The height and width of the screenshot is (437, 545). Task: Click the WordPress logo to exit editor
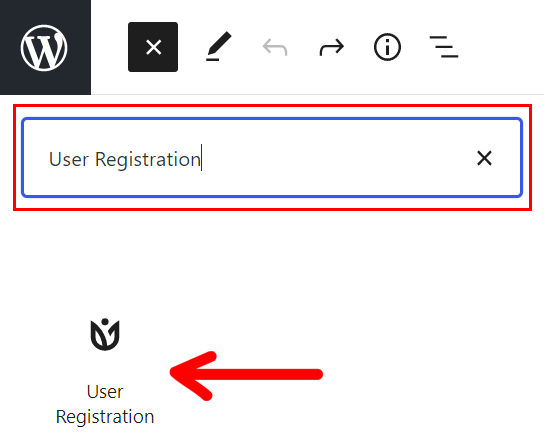pyautogui.click(x=44, y=48)
